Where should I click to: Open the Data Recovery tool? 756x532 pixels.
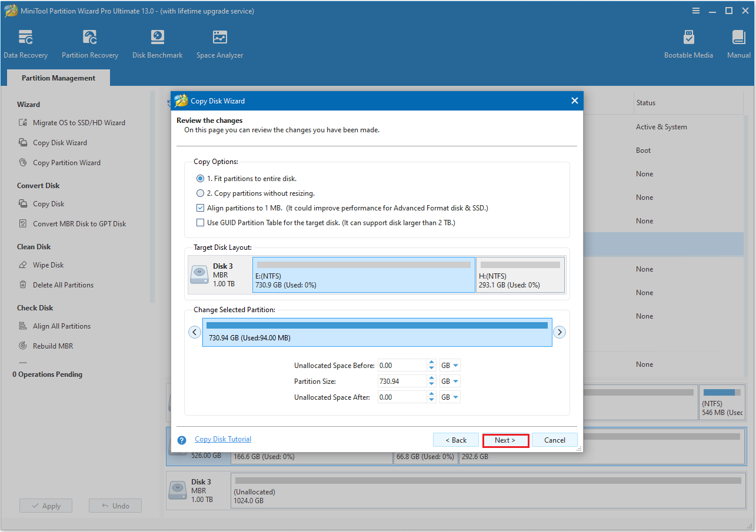pos(25,43)
